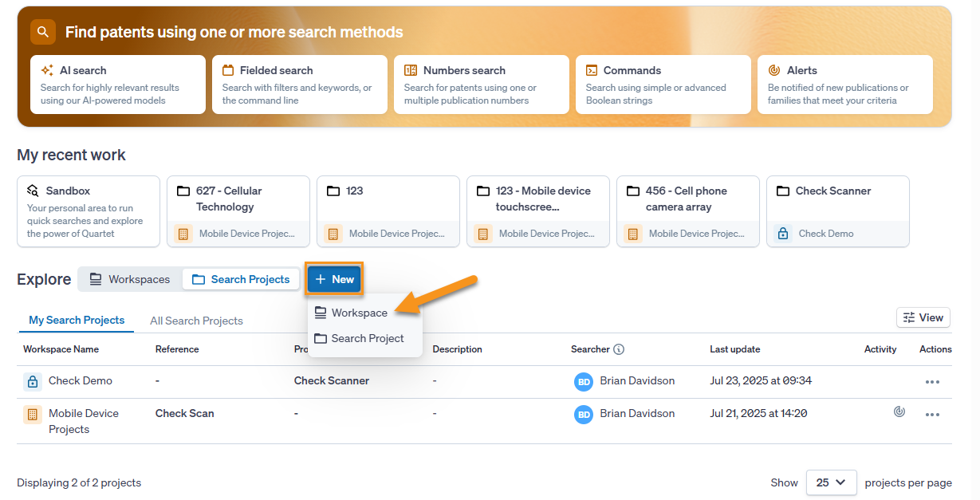Open the Sandbox recent work card
The width and height of the screenshot is (980, 500).
coord(89,211)
